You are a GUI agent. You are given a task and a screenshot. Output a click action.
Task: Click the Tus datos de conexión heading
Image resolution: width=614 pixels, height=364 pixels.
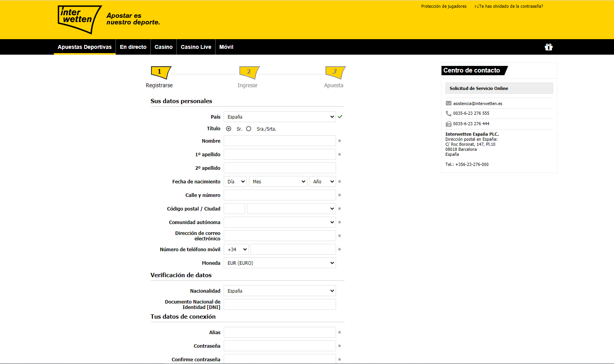point(183,316)
